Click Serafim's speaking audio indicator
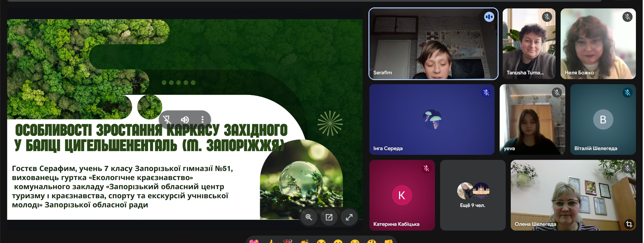644x243 pixels. (x=489, y=17)
